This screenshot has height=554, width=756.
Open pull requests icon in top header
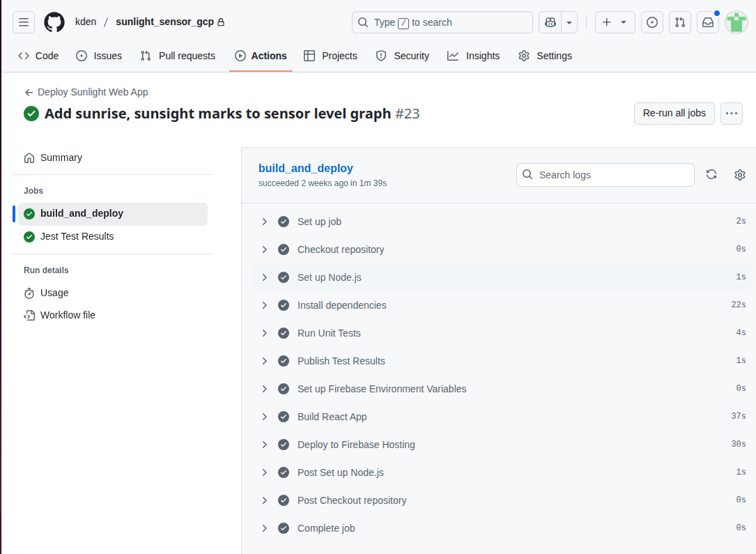[x=680, y=22]
